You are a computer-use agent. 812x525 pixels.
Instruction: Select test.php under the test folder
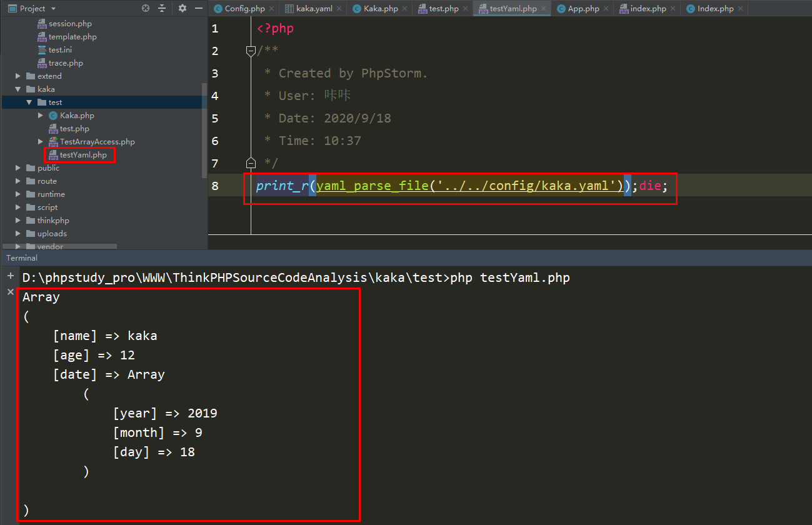tap(74, 129)
